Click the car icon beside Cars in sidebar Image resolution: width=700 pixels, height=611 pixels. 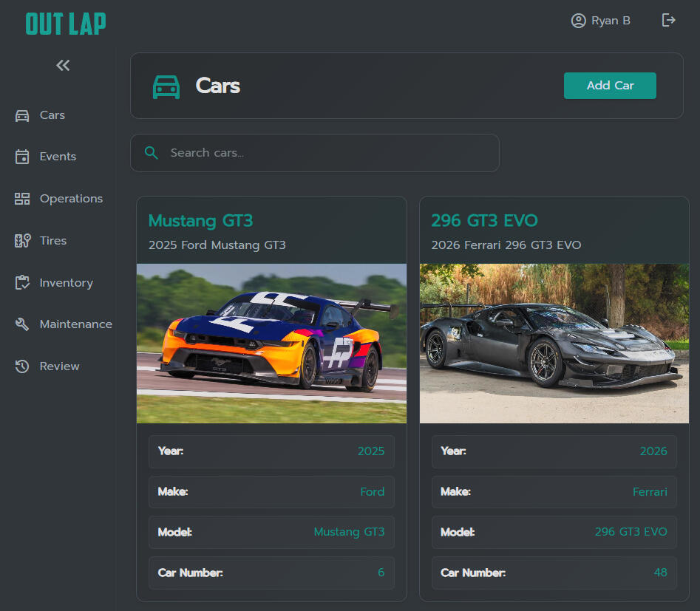click(x=22, y=115)
